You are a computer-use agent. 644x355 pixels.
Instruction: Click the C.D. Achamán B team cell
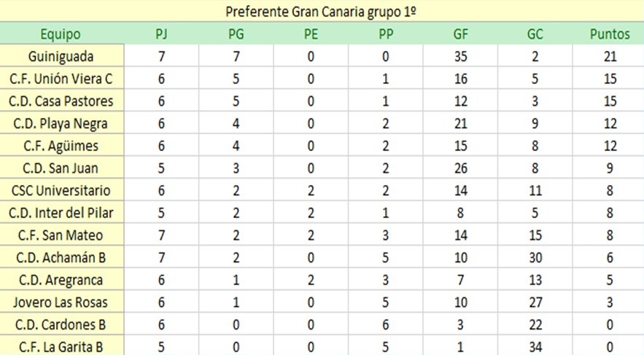point(61,257)
